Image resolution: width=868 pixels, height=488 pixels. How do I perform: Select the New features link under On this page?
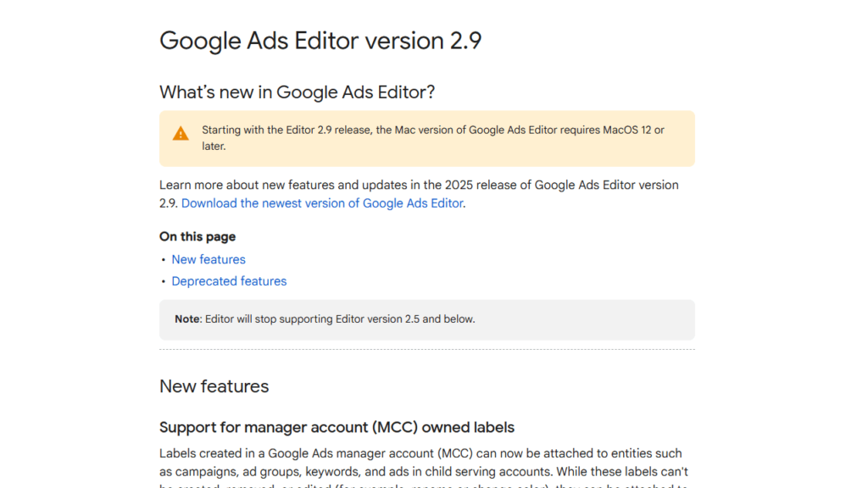(x=208, y=259)
